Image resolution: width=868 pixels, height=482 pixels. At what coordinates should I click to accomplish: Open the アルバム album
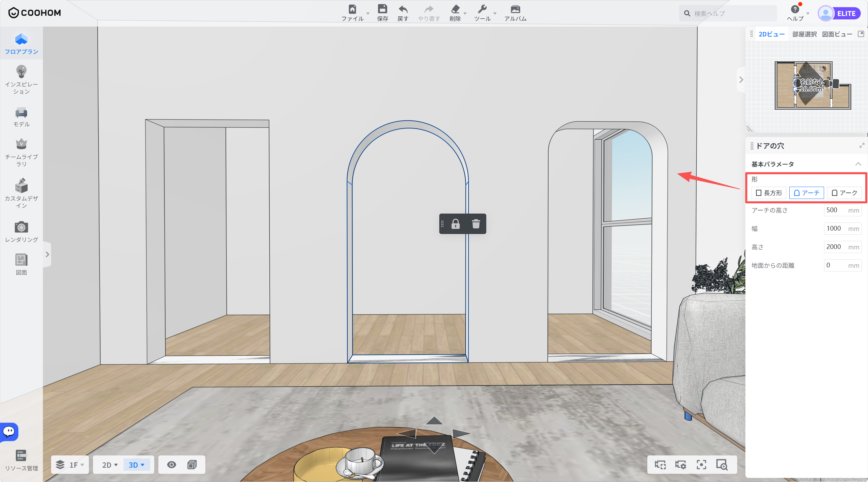pyautogui.click(x=515, y=13)
